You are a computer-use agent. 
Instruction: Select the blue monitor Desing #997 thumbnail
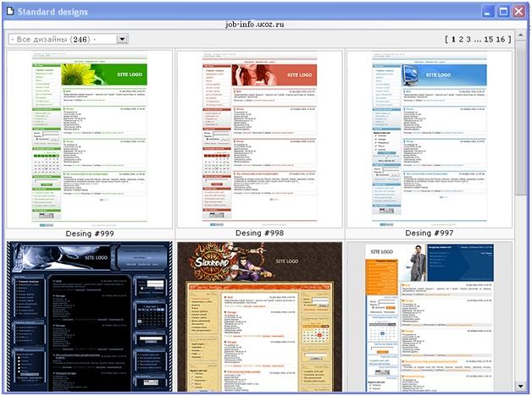429,140
